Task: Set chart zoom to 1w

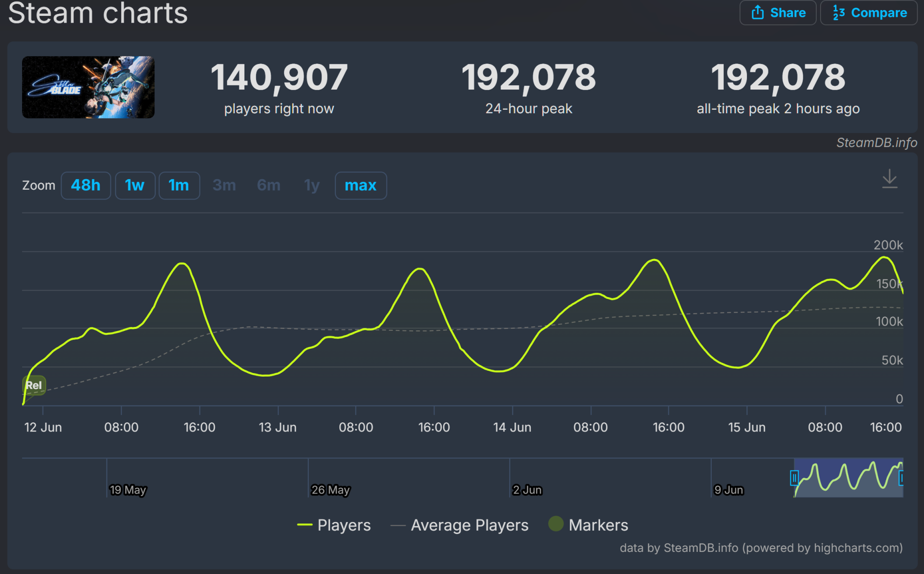Action: 135,185
